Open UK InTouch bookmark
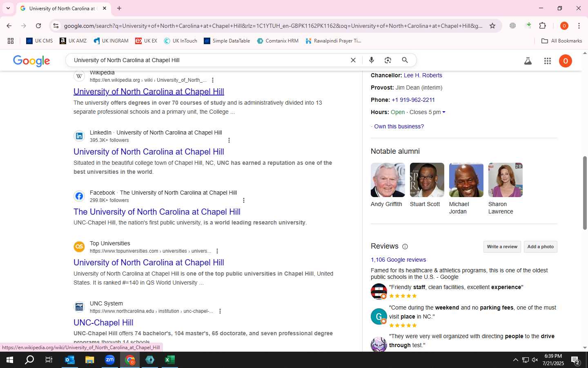This screenshot has width=588, height=368. pyautogui.click(x=180, y=41)
